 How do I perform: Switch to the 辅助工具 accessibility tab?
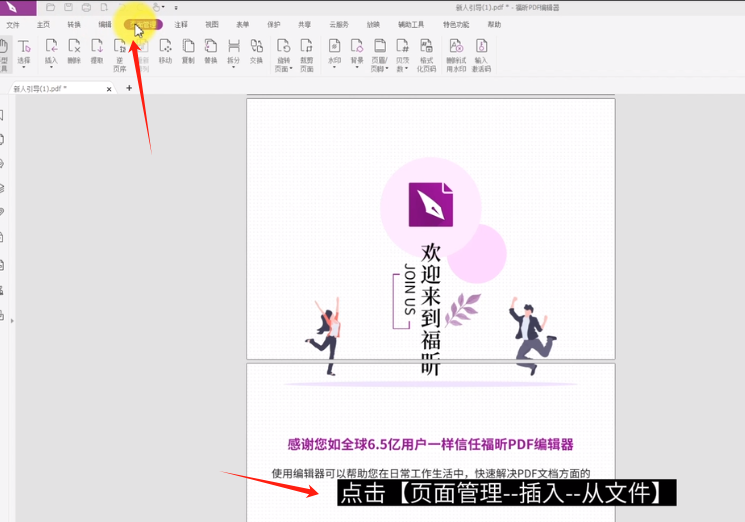tap(411, 25)
